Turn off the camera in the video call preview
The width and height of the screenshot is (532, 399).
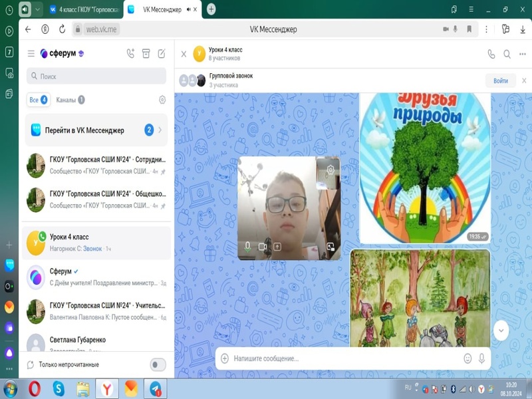[263, 247]
